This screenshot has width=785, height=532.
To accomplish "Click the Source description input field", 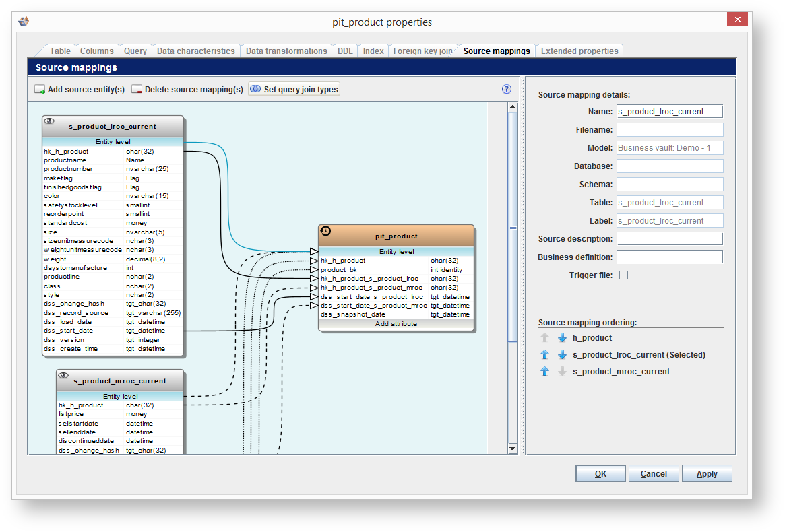I will tap(669, 238).
